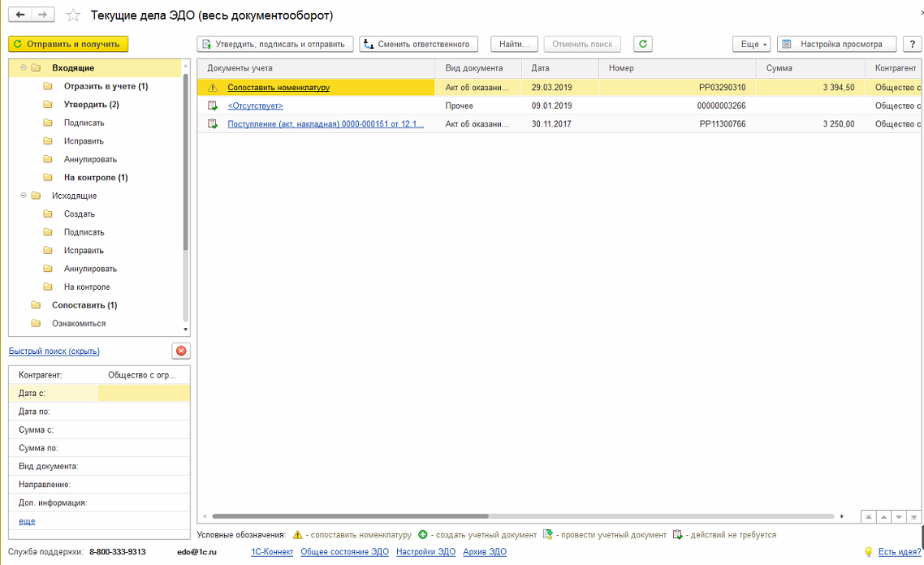This screenshot has width=924, height=565.
Task: Click red clear quick search icon
Action: pyautogui.click(x=181, y=351)
